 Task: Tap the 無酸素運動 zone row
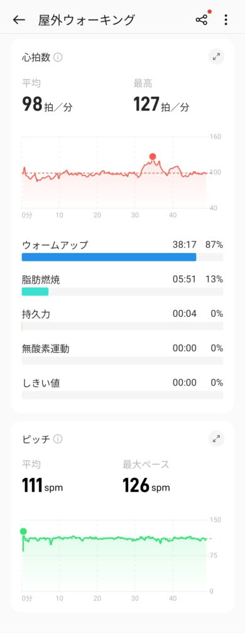click(x=122, y=355)
